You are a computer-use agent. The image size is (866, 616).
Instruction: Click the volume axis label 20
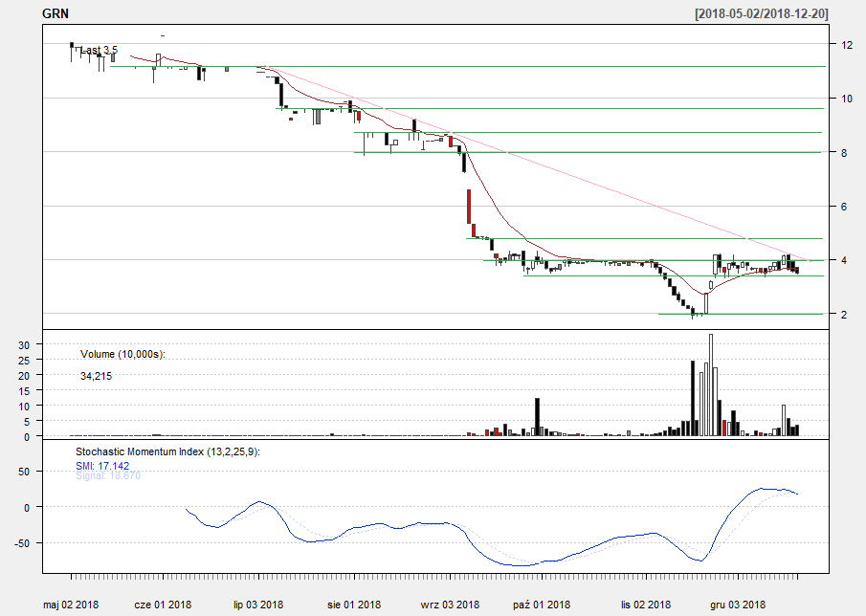[24, 376]
